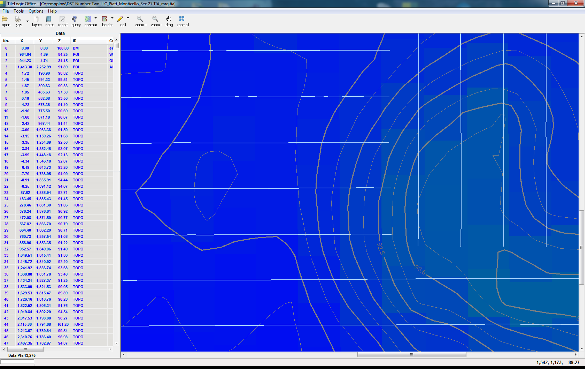
Task: Generate a report with report icon
Action: click(x=62, y=19)
